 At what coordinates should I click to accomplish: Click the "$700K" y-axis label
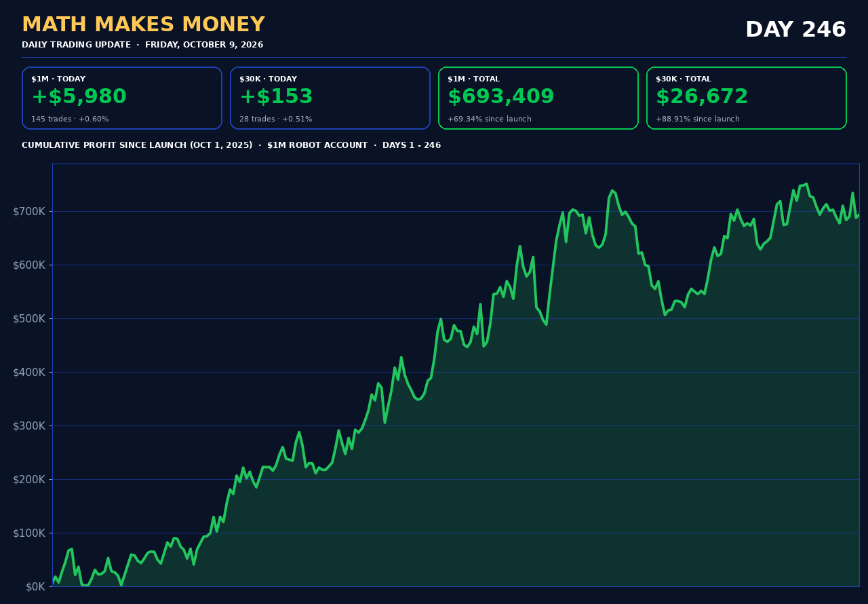pyautogui.click(x=29, y=212)
